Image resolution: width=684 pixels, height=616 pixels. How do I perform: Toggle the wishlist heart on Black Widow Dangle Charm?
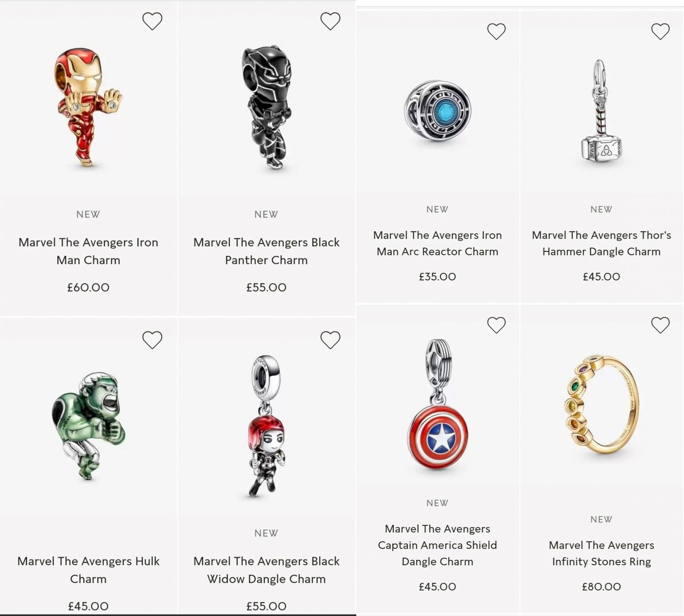pyautogui.click(x=329, y=339)
